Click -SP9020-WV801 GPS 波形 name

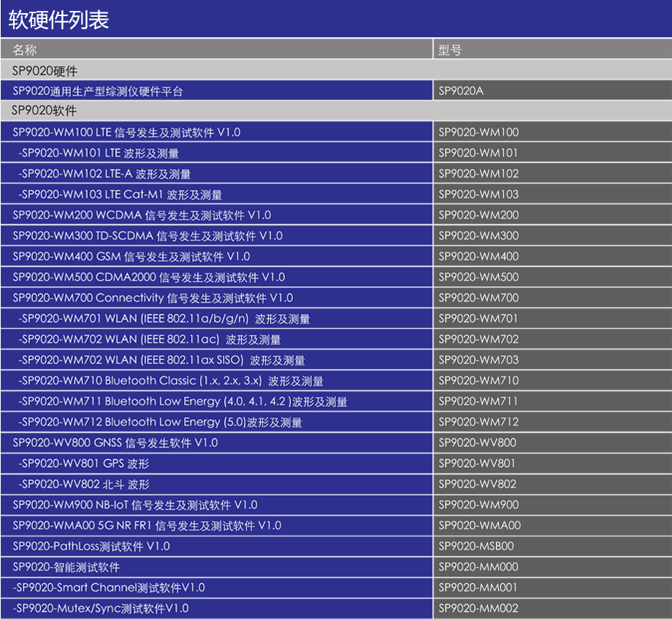coord(84,463)
